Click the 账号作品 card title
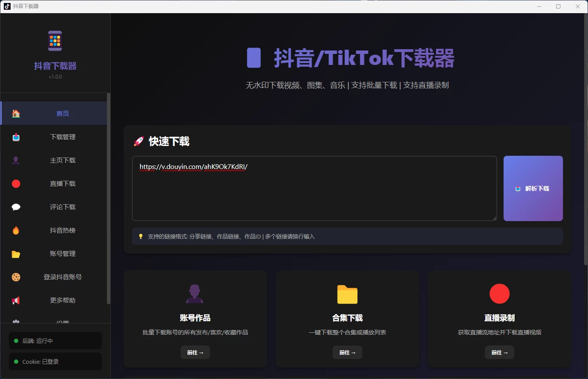 point(195,318)
